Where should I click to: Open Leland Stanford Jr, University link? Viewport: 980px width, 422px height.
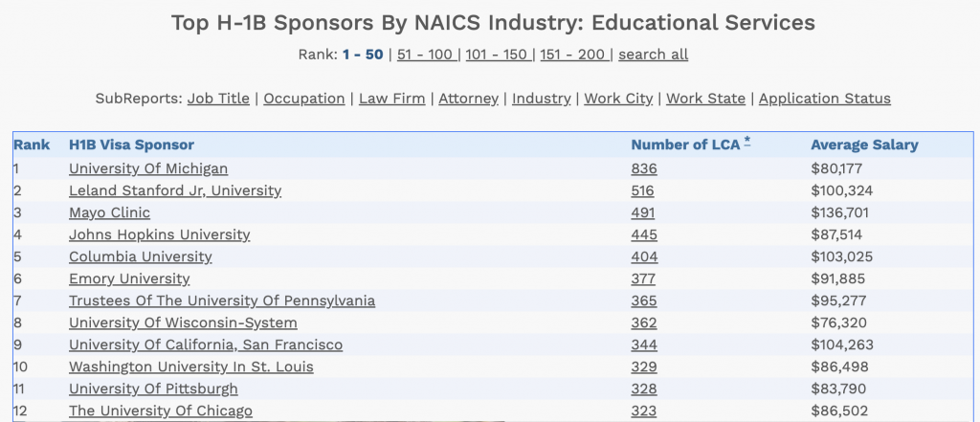[175, 190]
